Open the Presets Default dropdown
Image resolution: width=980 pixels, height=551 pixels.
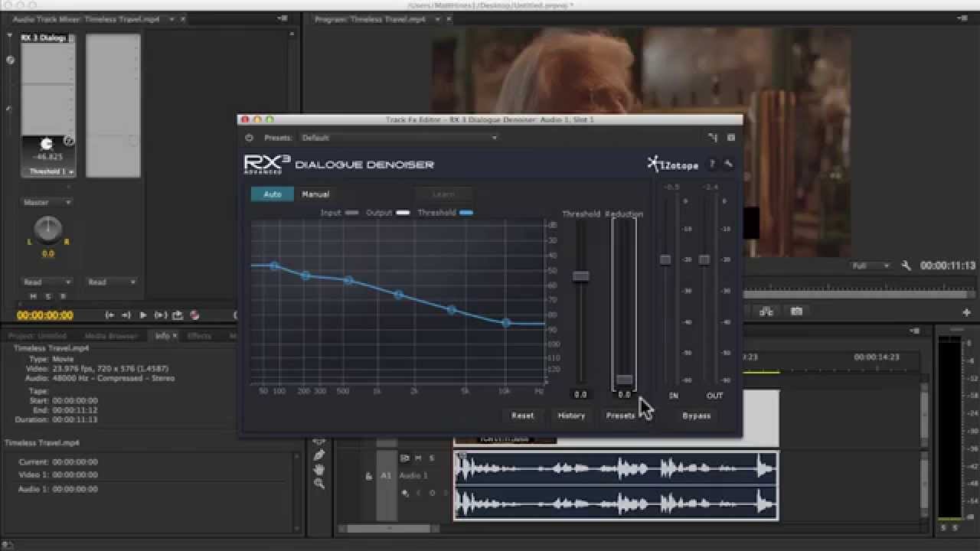click(x=398, y=138)
